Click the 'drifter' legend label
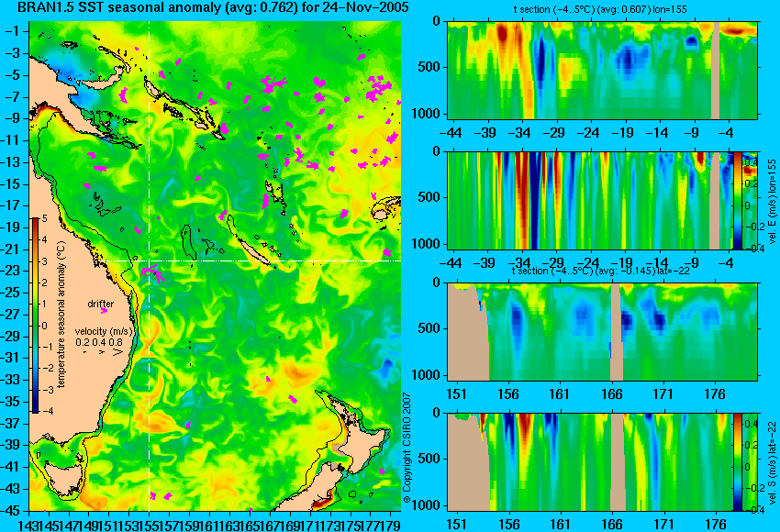The width and height of the screenshot is (780, 532). pos(101,304)
